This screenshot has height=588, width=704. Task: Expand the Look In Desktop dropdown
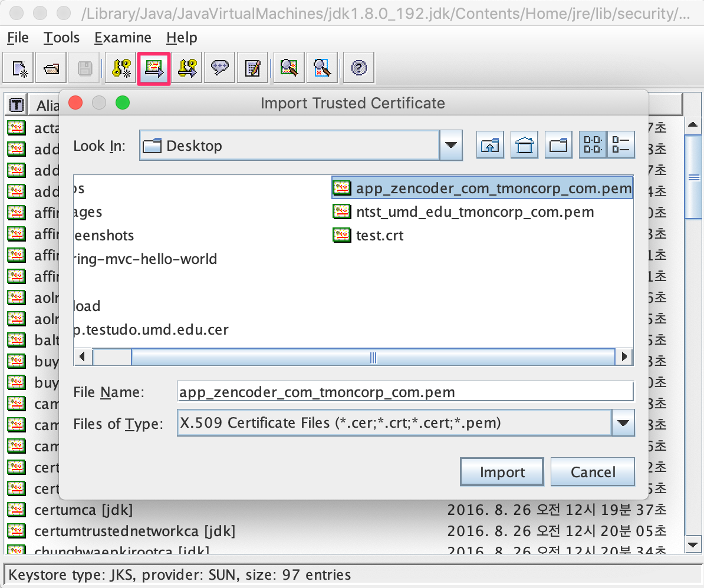tap(451, 146)
